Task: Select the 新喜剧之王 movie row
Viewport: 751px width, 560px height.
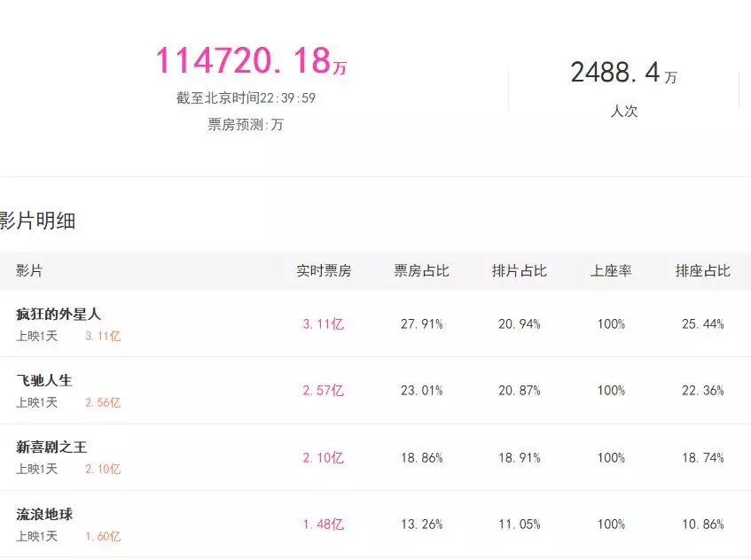Action: (x=51, y=447)
